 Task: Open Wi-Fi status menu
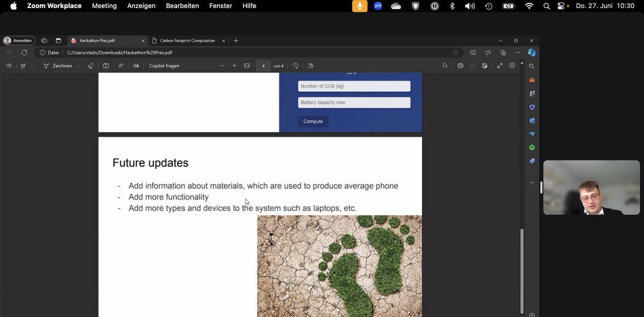[529, 6]
